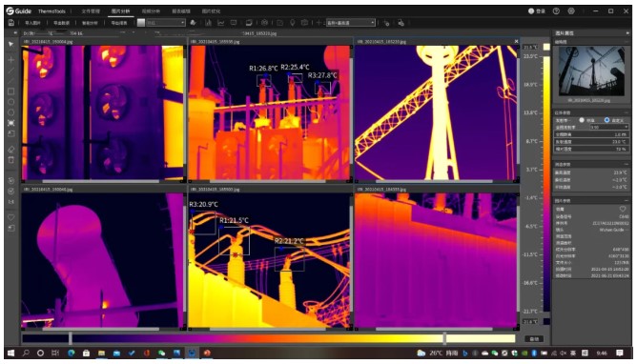637x364 pixels.
Task: Select the rectangle region tool
Action: tap(11, 91)
